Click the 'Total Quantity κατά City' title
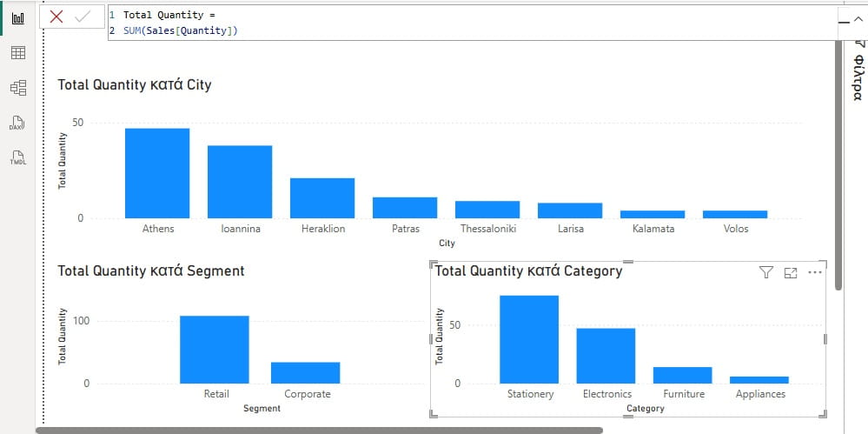This screenshot has height=434, width=868. tap(135, 85)
